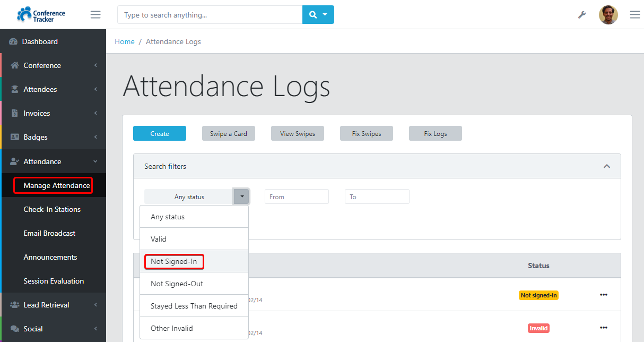Click the Social chat bubbles icon
The width and height of the screenshot is (644, 342).
tap(15, 329)
